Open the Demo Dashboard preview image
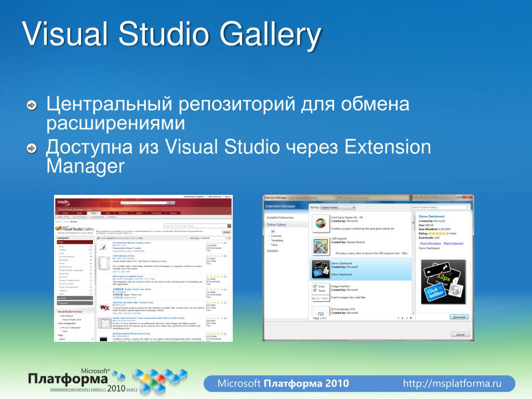 click(443, 282)
